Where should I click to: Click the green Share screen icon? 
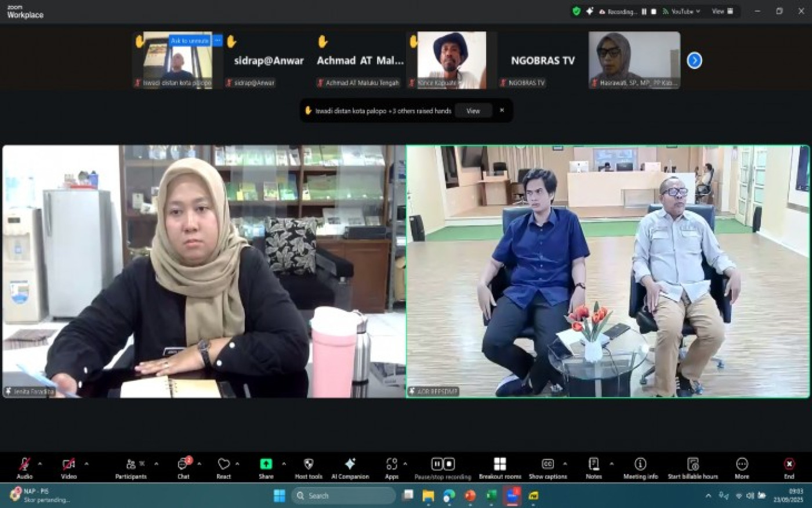[266, 464]
